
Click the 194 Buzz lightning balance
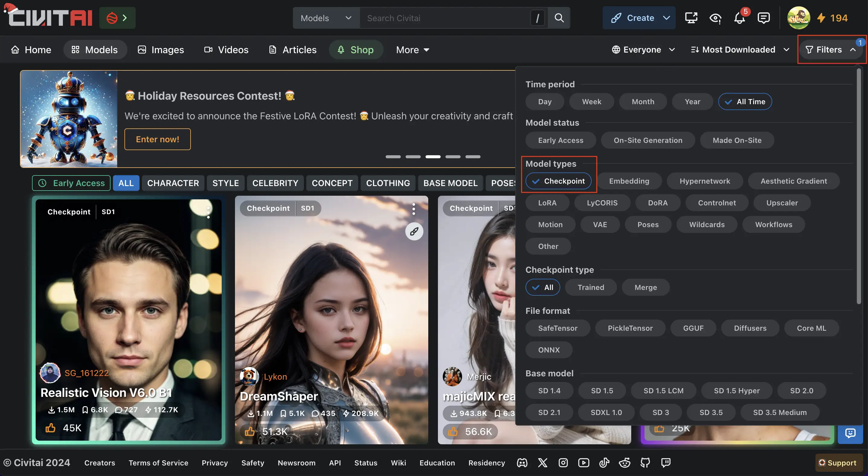tap(832, 18)
